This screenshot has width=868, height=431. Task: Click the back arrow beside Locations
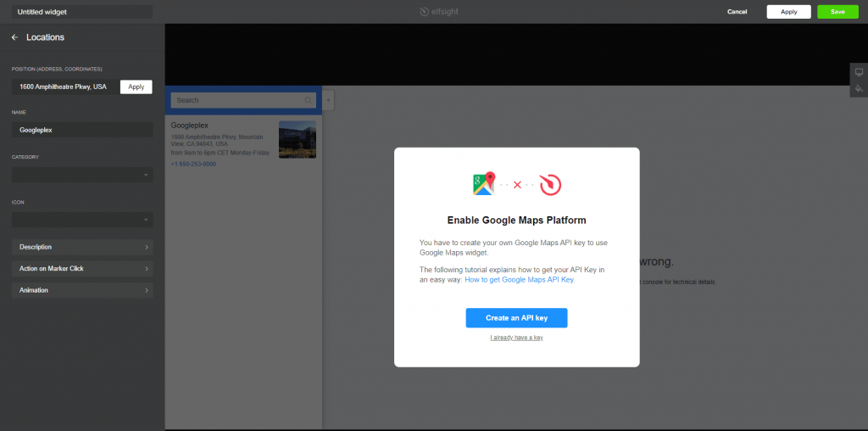pos(14,37)
